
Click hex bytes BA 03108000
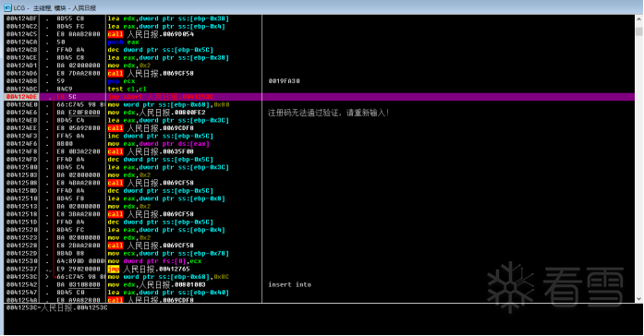click(x=78, y=284)
